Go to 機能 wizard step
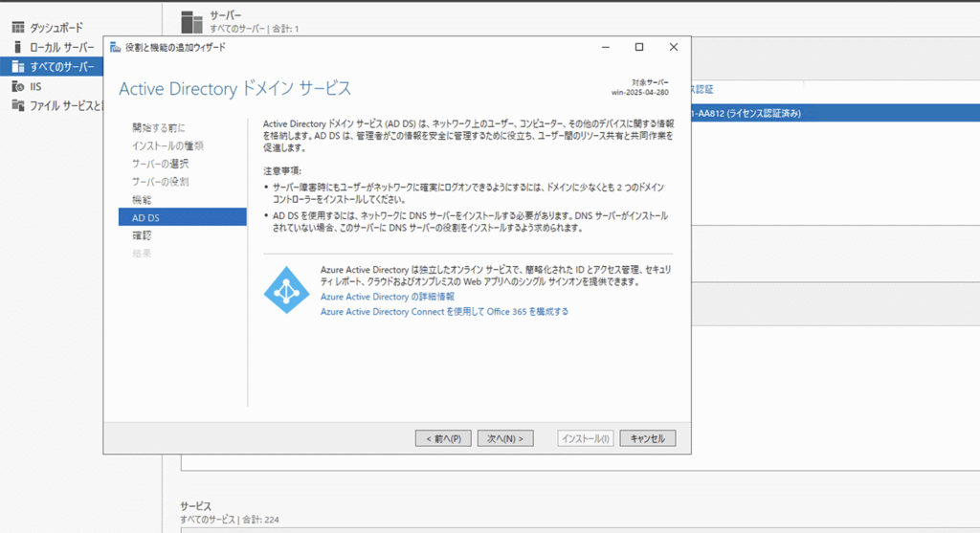980x533 pixels. tap(142, 200)
